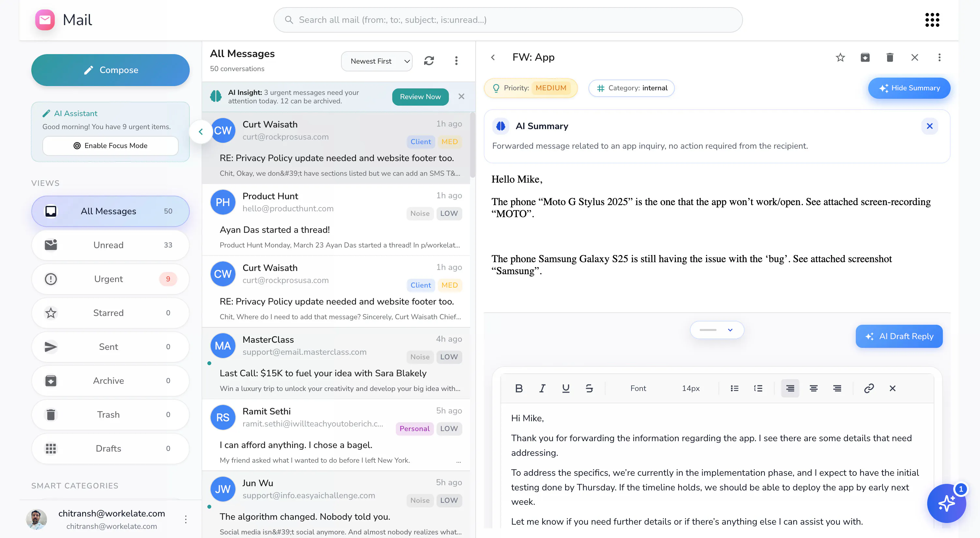Apply italic formatting in reply editor
This screenshot has height=538, width=980.
(x=542, y=388)
